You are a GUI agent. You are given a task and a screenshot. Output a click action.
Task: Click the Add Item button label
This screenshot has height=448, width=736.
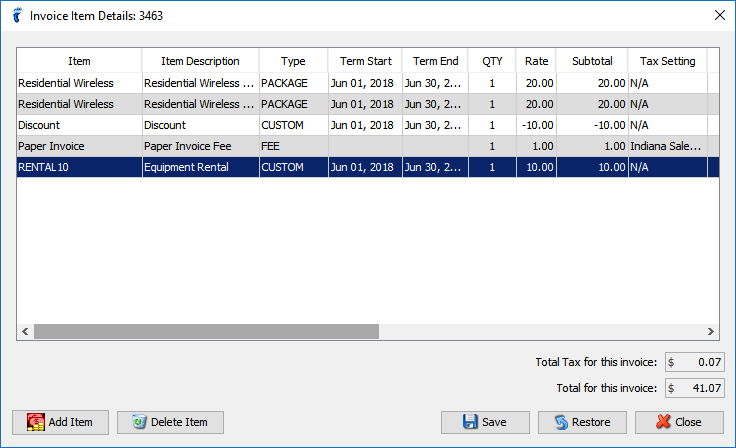click(x=70, y=422)
